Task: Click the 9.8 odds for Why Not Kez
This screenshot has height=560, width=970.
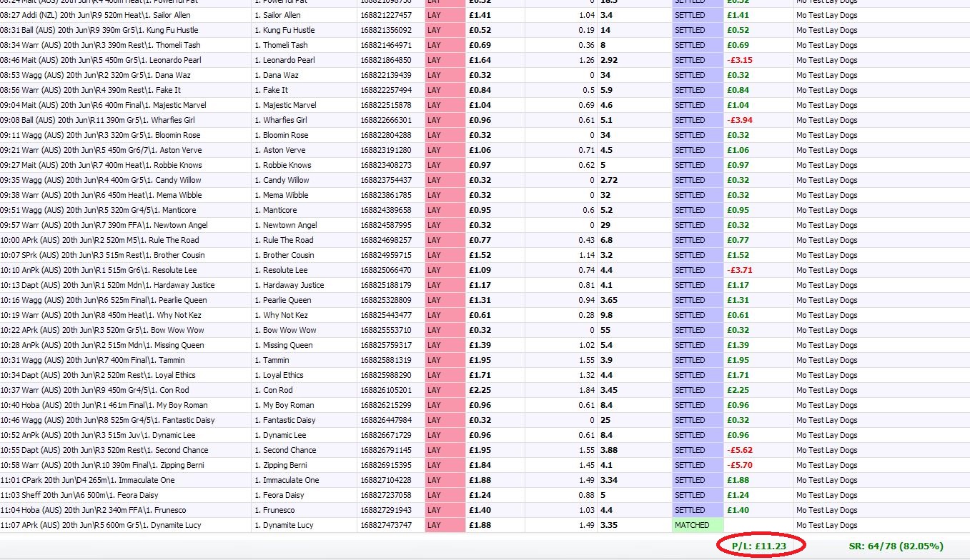Action: point(606,315)
